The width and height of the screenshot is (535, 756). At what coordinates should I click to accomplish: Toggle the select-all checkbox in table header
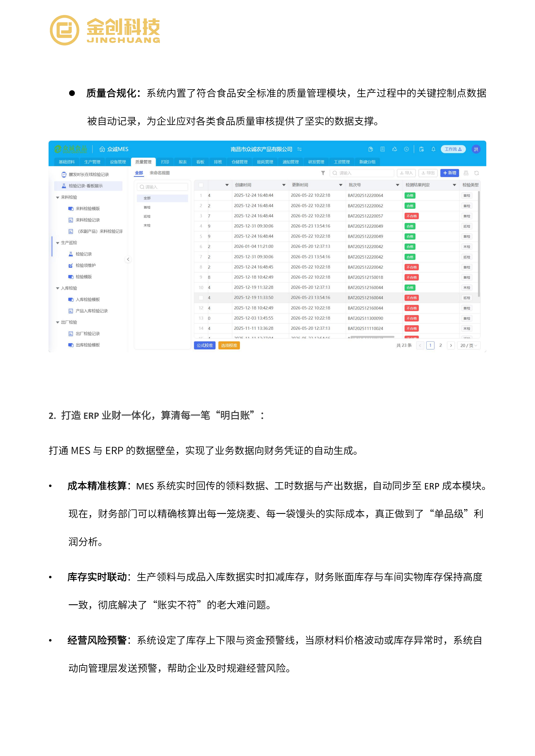[201, 185]
